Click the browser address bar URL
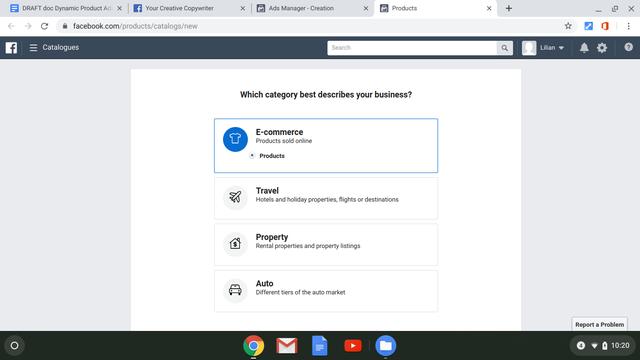This screenshot has width=640, height=360. pyautogui.click(x=135, y=26)
